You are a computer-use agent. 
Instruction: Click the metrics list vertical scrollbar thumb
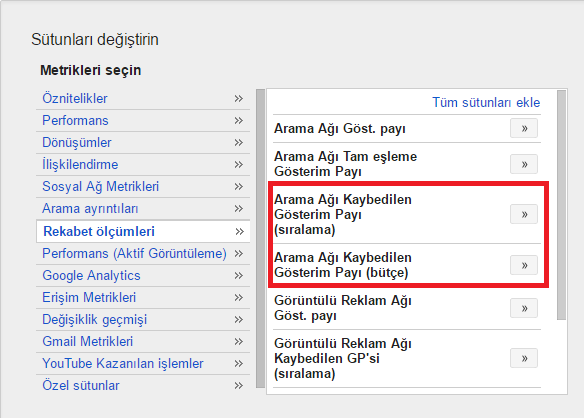click(561, 205)
